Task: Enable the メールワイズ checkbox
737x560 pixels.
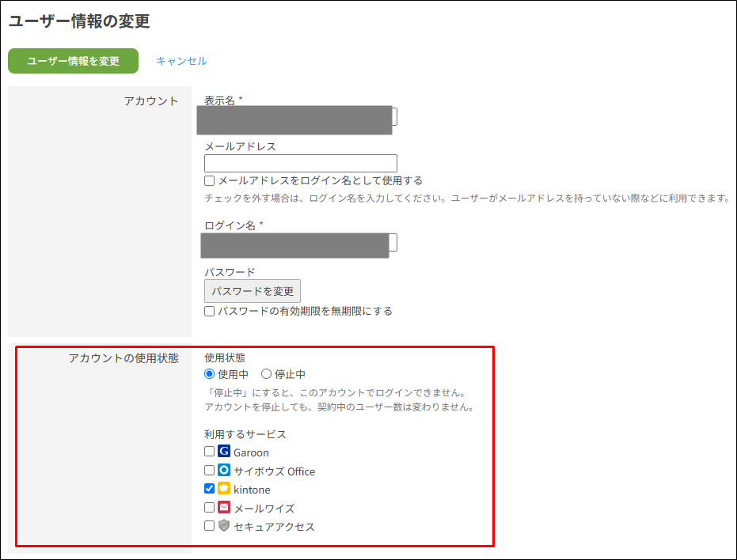Action: pyautogui.click(x=210, y=508)
